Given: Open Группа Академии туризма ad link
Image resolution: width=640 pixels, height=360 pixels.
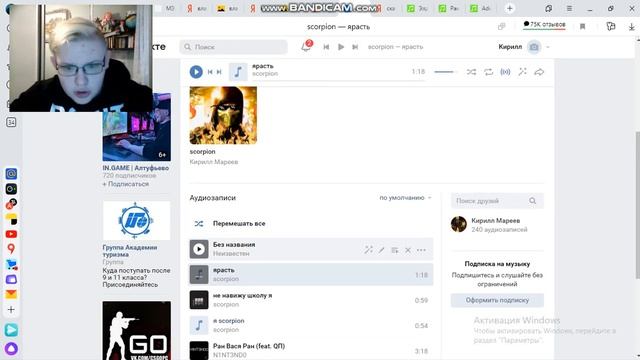Looking at the screenshot, I should tap(130, 251).
